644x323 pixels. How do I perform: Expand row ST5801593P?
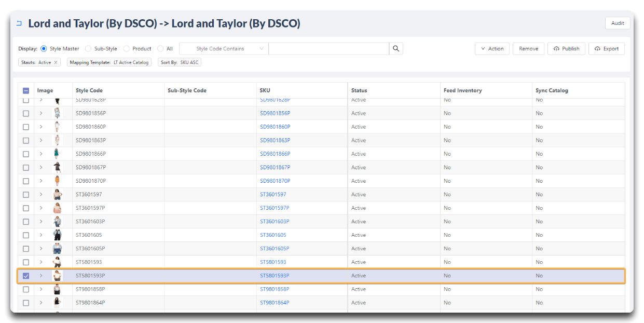[41, 276]
